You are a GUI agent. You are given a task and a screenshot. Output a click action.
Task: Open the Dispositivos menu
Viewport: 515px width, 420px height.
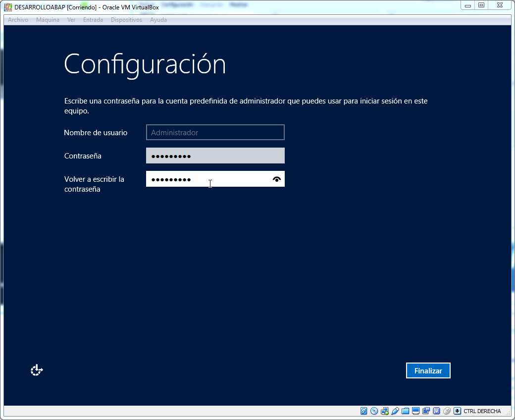126,20
